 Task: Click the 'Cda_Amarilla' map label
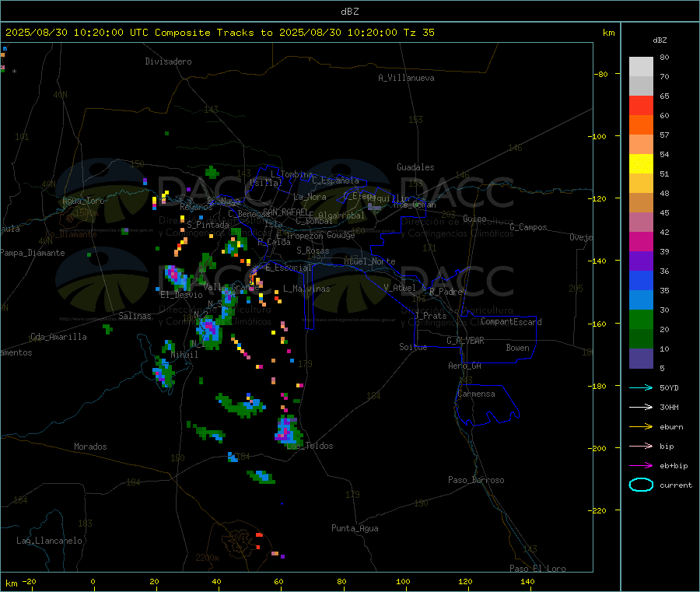point(58,337)
